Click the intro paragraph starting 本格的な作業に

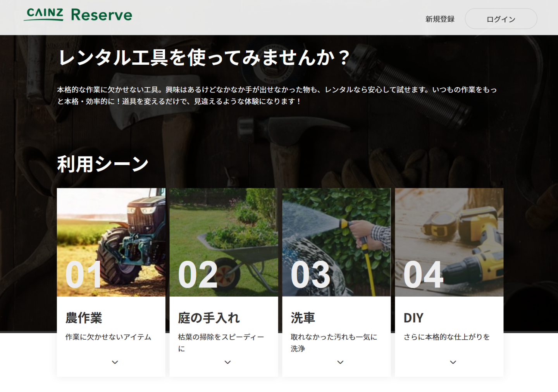click(277, 95)
